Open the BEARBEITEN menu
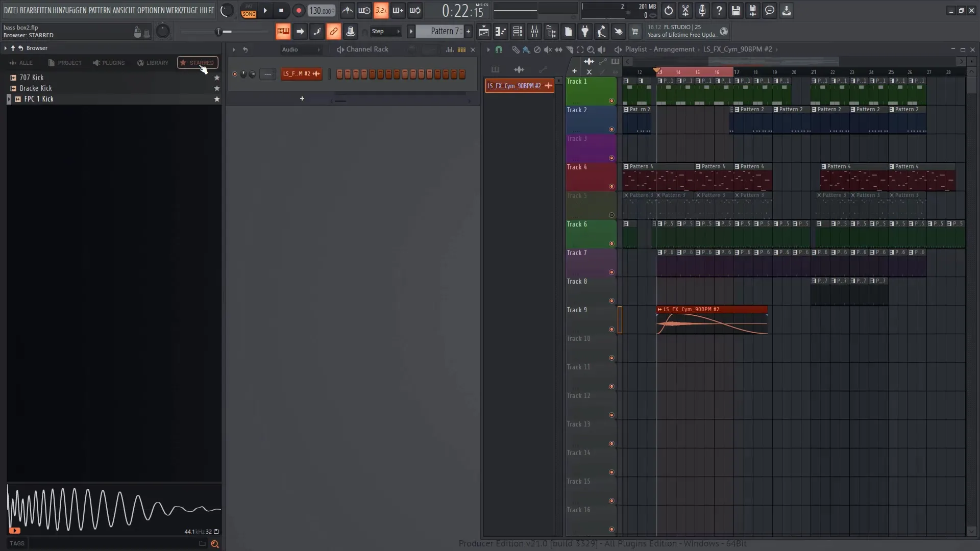This screenshot has height=551, width=980. 35,10
